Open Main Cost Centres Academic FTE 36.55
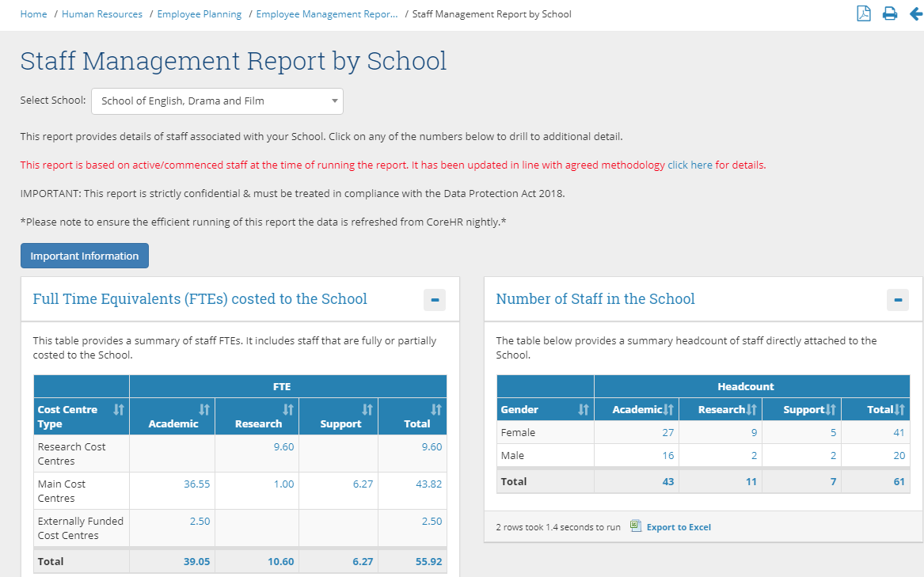924x577 pixels. click(x=196, y=484)
